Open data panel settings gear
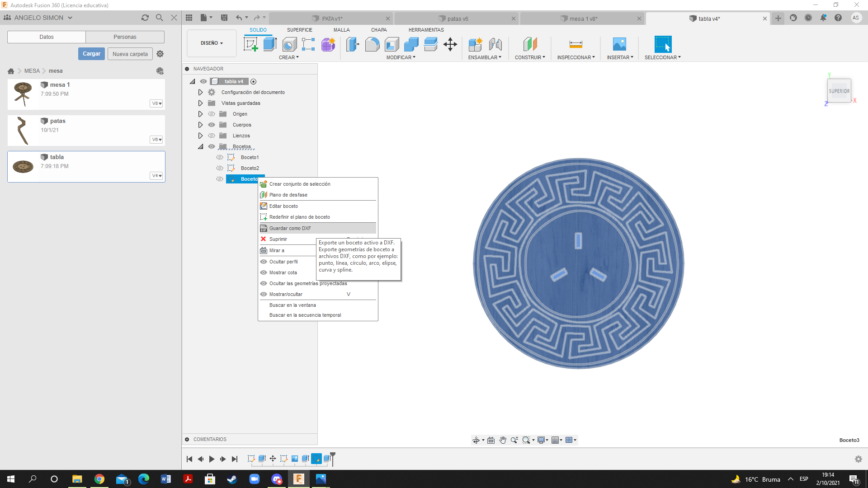Viewport: 868px width, 488px height. (x=160, y=54)
